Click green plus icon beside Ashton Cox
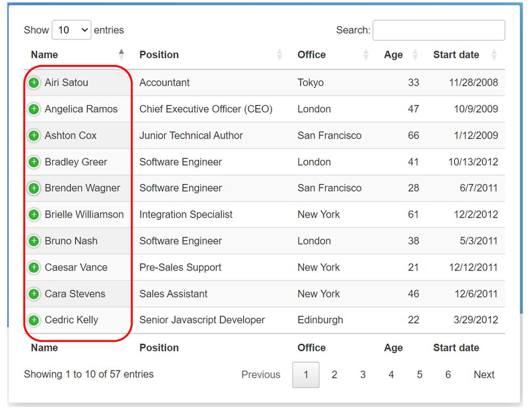532x419 pixels. (x=34, y=135)
